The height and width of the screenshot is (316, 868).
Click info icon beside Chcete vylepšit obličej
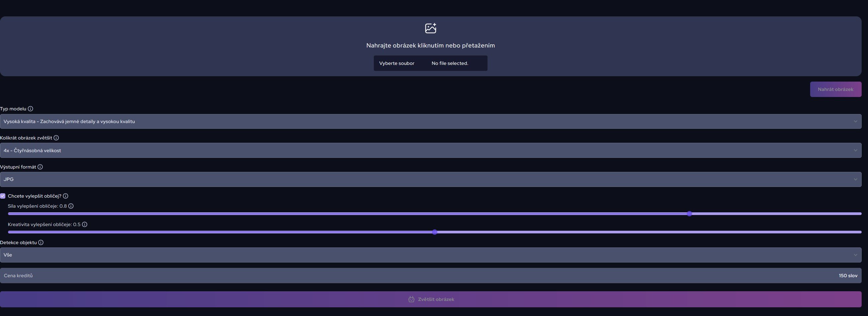(66, 196)
